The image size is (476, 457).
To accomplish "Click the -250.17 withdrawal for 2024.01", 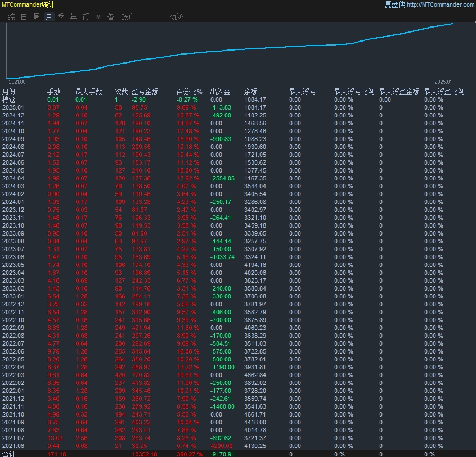I will pyautogui.click(x=221, y=202).
